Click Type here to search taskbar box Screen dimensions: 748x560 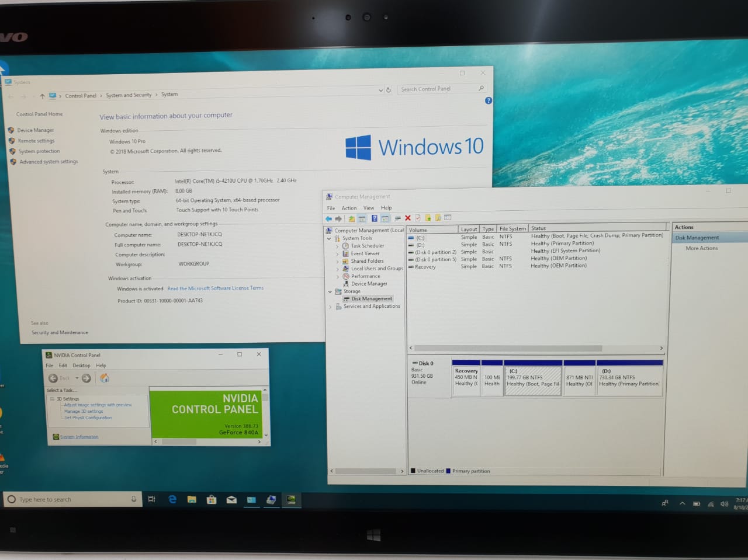pos(74,499)
